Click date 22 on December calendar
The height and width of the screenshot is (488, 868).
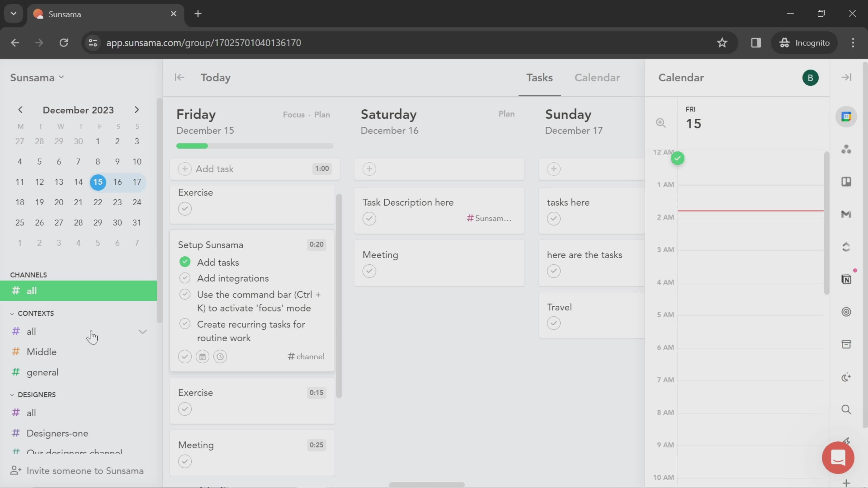98,202
